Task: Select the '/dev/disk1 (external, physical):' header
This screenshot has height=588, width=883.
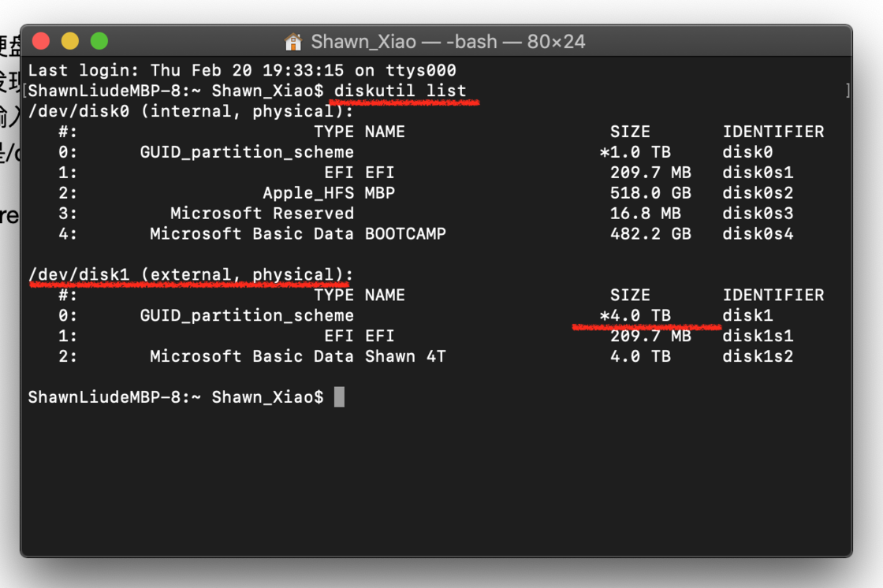Action: pyautogui.click(x=191, y=274)
